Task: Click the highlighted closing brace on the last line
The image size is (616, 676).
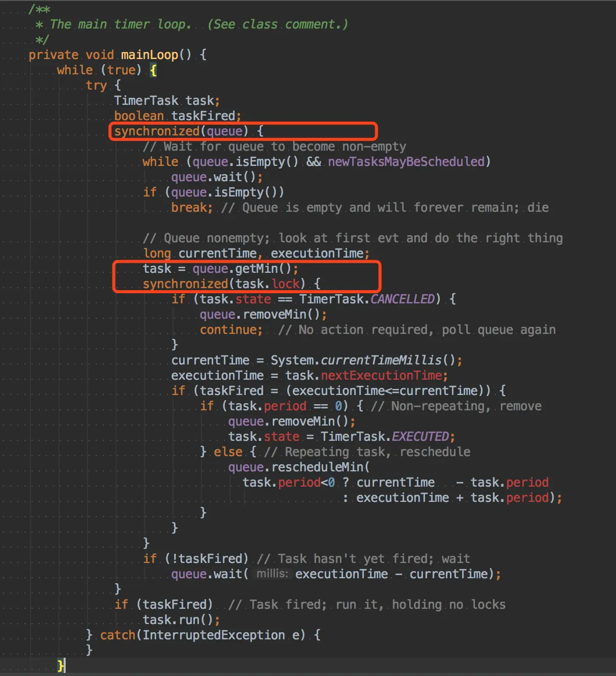Action: click(61, 665)
